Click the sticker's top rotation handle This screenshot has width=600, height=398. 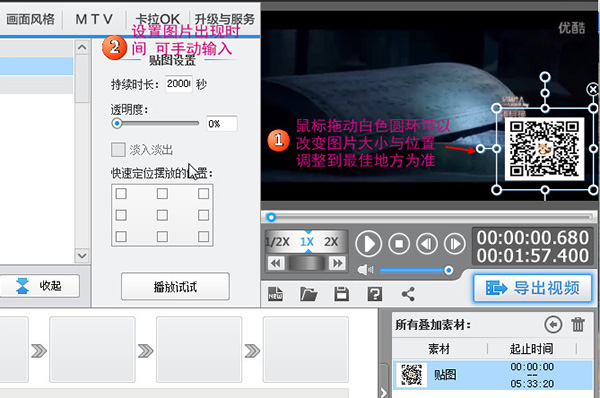545,77
